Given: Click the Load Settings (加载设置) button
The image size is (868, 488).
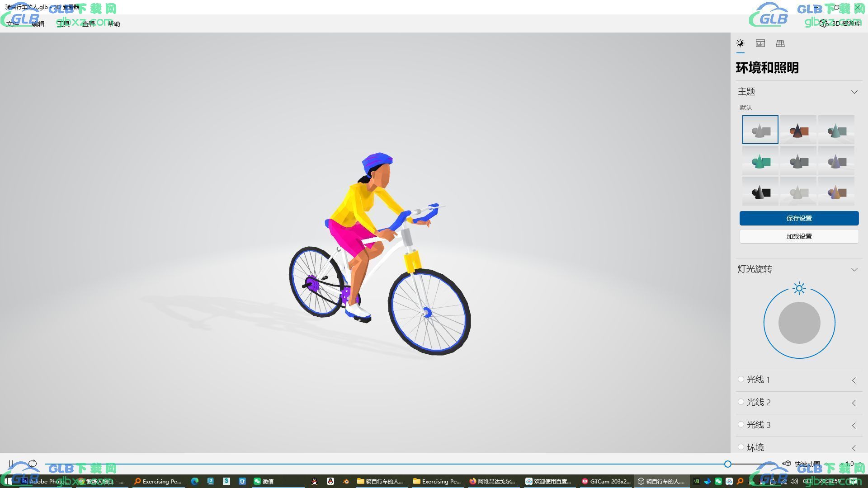Looking at the screenshot, I should pos(799,236).
